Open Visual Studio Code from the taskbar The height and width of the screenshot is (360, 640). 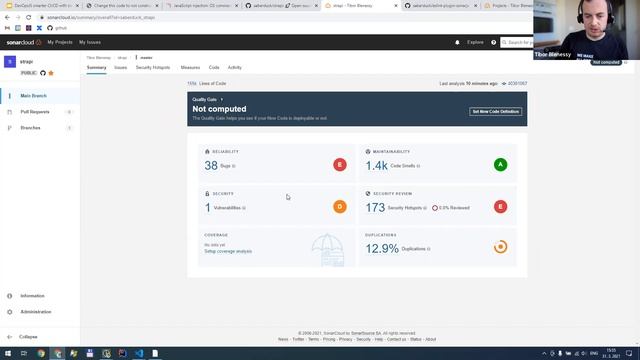pos(139,353)
